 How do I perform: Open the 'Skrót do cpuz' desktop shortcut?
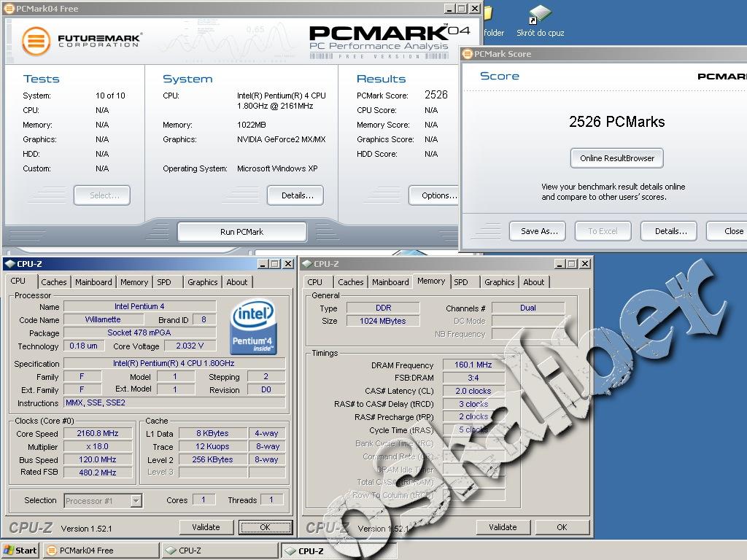pyautogui.click(x=541, y=21)
